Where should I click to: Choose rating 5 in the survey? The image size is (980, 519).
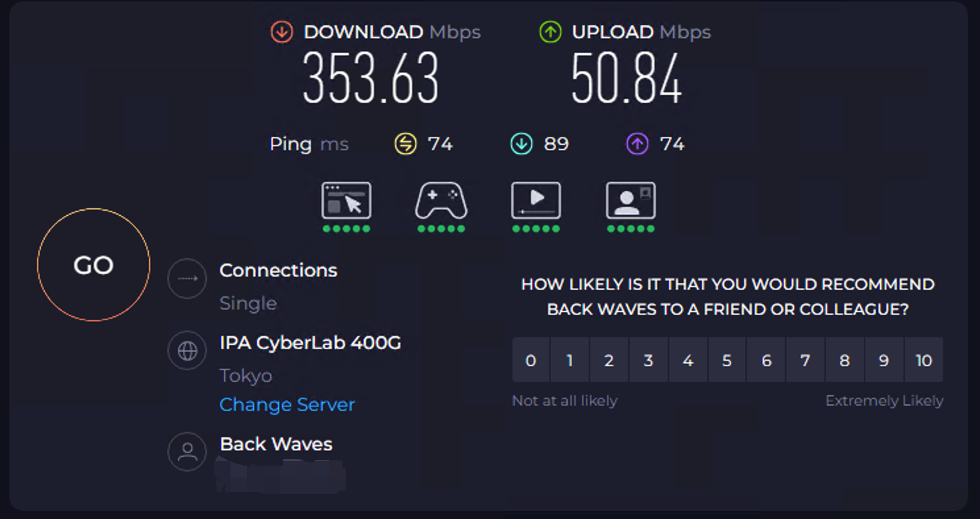coord(727,360)
